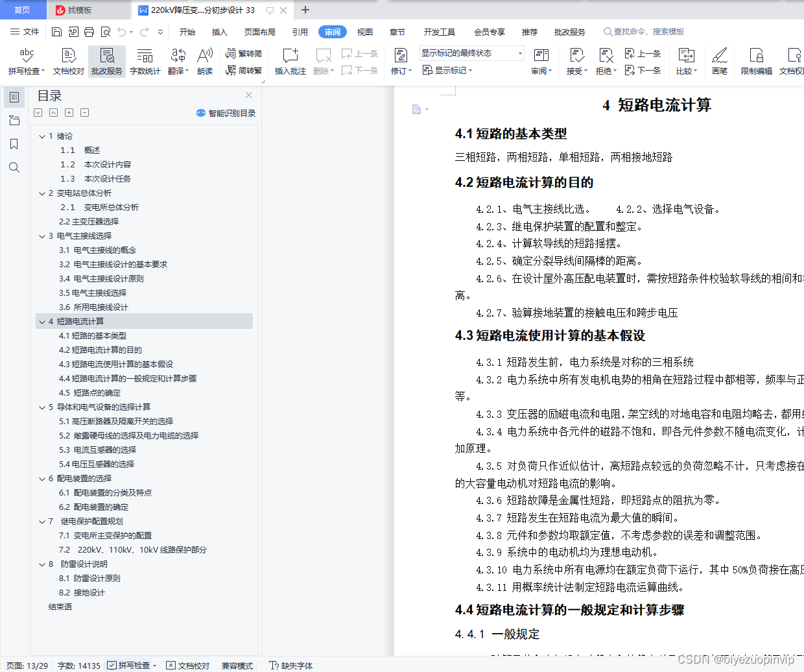Viewport: 804px width, 672px height.
Task: Open the search panel in sidebar
Action: click(x=14, y=167)
